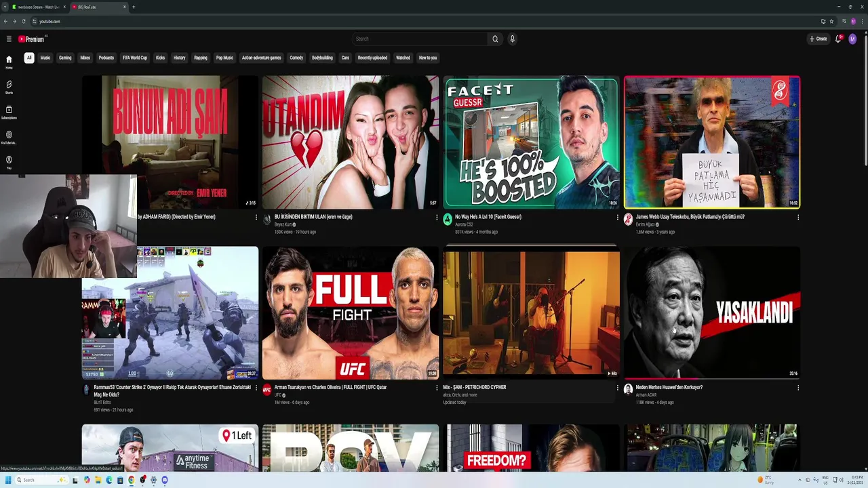Open YouTube Music in the sidebar
The width and height of the screenshot is (868, 488).
click(x=9, y=137)
